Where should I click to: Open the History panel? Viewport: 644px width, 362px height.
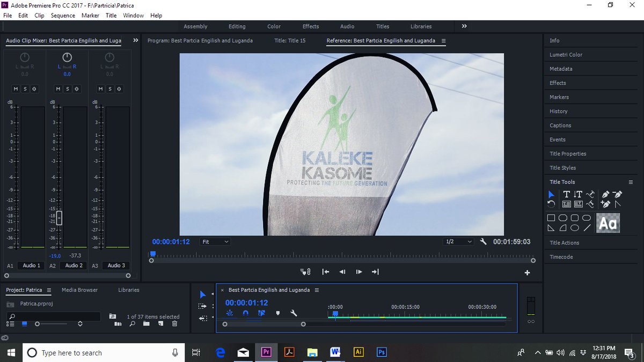pyautogui.click(x=558, y=111)
